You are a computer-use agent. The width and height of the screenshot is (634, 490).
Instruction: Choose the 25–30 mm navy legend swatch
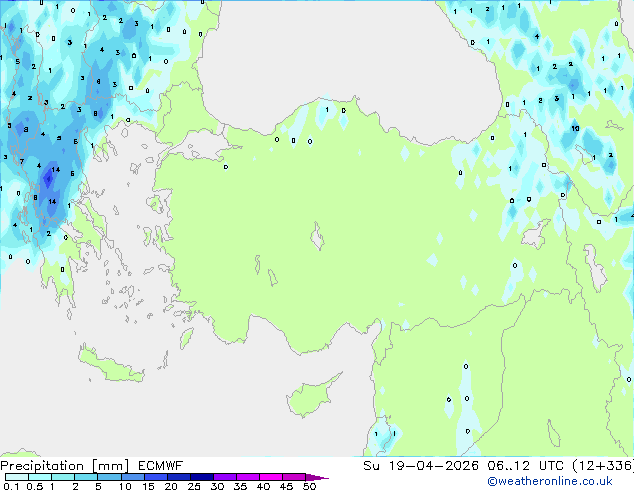201,477
